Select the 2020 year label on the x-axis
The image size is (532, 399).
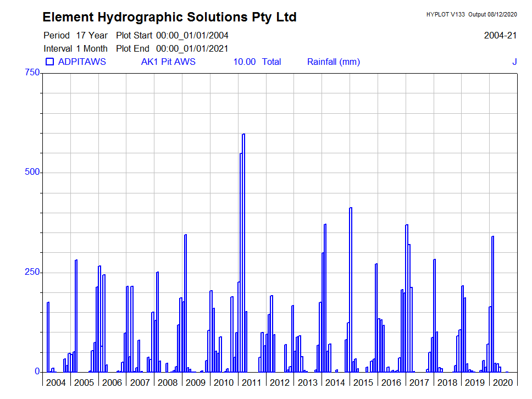pyautogui.click(x=503, y=383)
